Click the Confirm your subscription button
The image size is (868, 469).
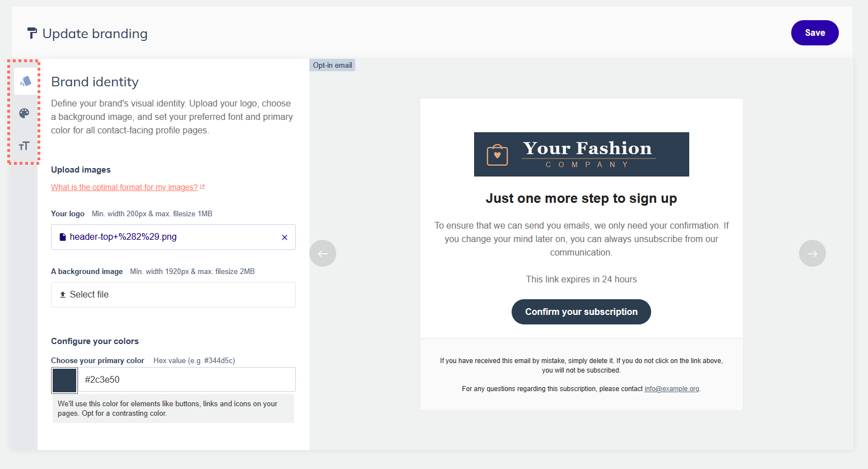point(581,312)
